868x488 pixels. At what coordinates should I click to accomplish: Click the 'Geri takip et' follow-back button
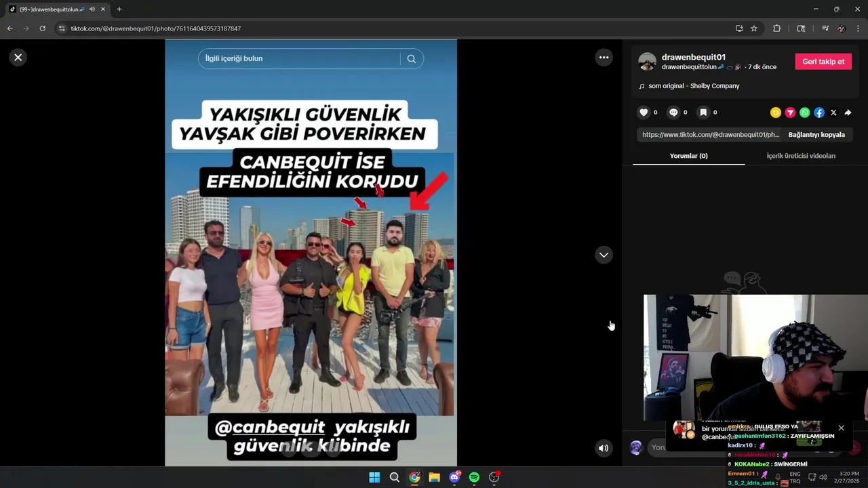[x=823, y=62]
